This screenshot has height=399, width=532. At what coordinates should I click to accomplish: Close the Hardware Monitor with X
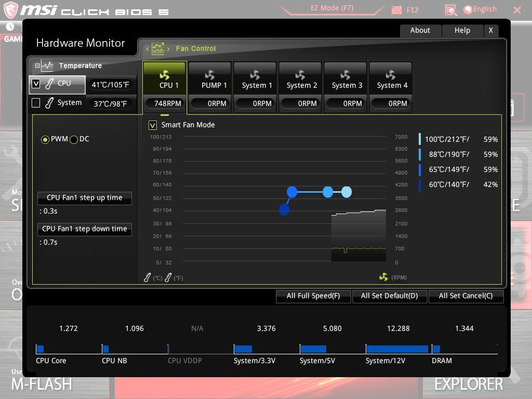(x=490, y=31)
